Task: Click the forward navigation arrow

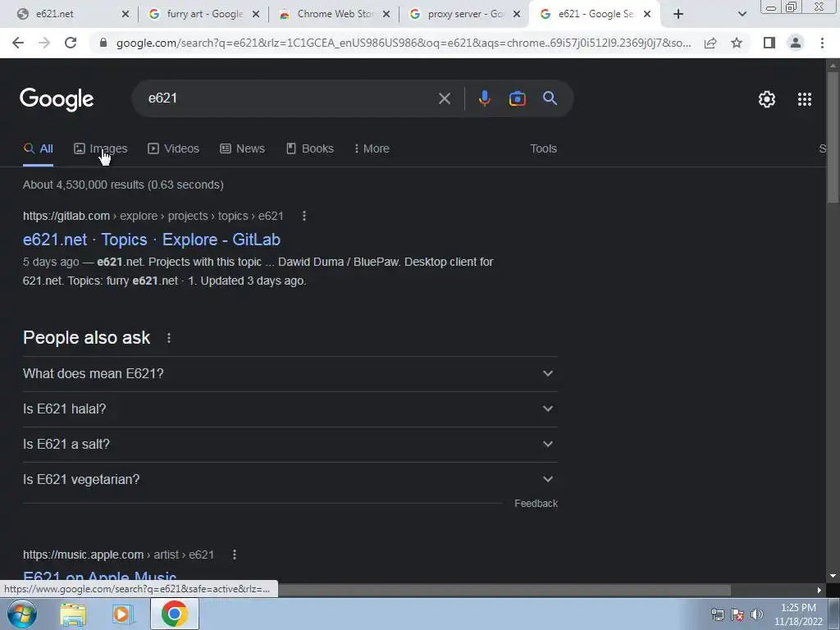Action: coord(44,43)
